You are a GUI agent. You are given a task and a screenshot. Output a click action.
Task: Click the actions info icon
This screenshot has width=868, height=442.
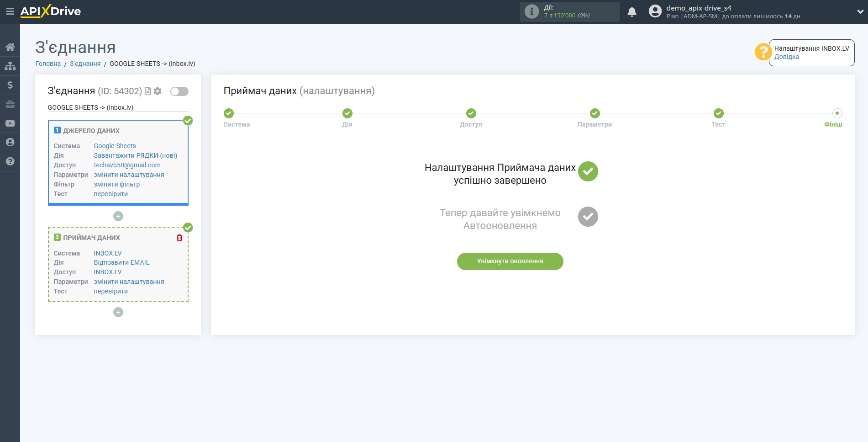click(531, 11)
